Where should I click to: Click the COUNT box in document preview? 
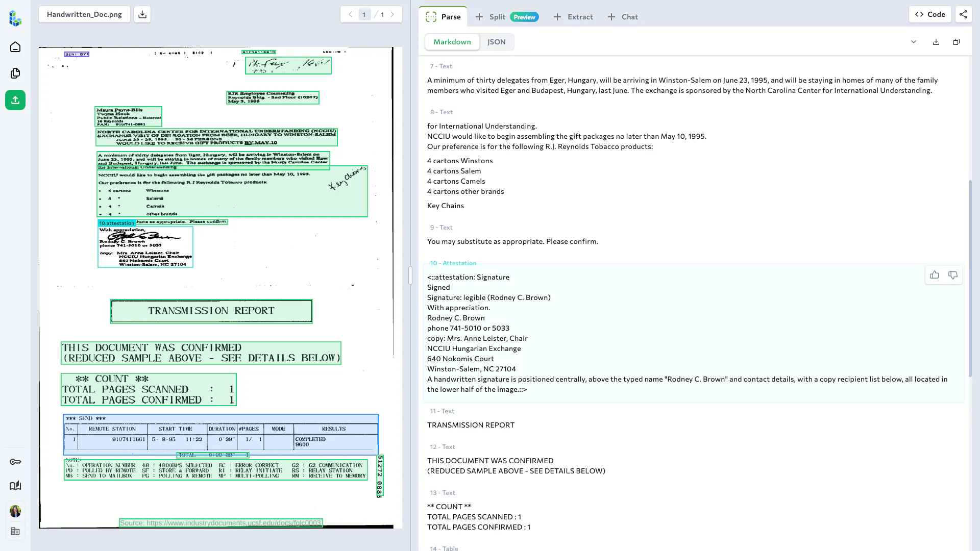(149, 390)
